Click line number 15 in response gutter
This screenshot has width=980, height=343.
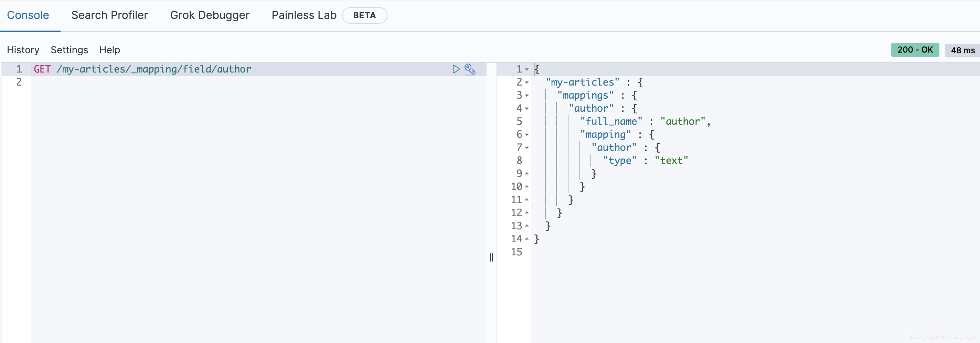[516, 252]
